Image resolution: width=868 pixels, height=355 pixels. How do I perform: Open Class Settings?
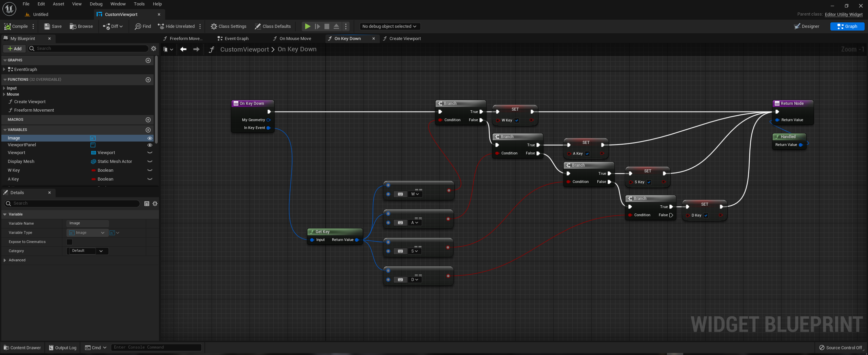[229, 26]
